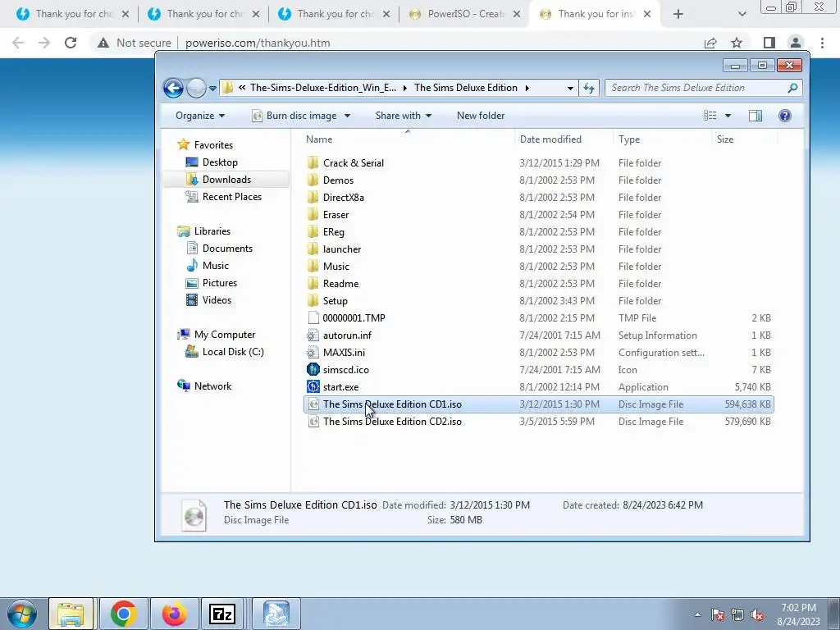Select the Music folder icon in file list
The height and width of the screenshot is (630, 840).
pyautogui.click(x=313, y=267)
